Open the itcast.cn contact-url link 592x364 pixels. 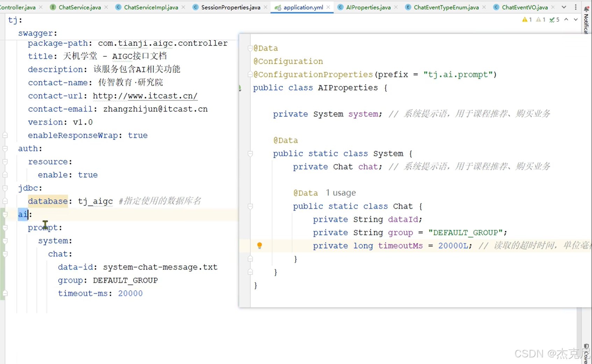click(x=145, y=96)
